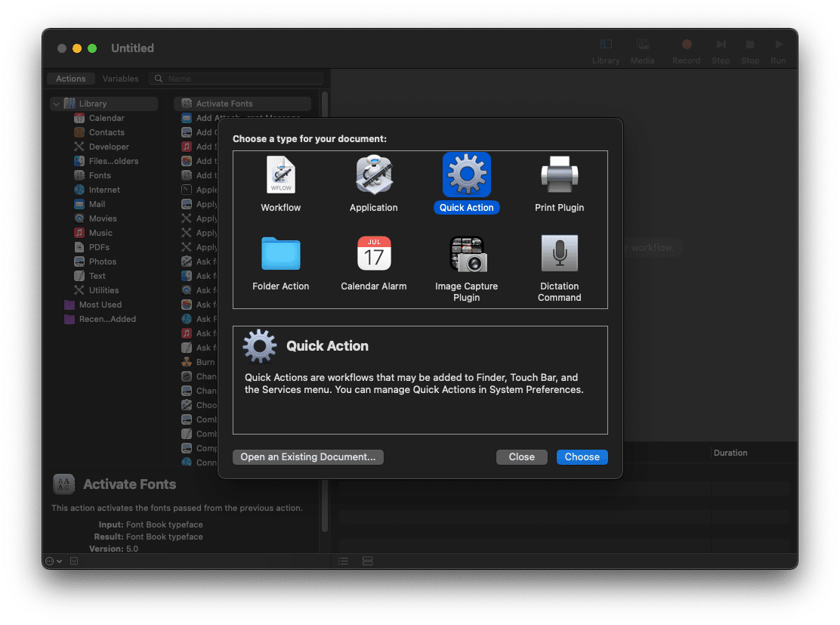Select the Most Used smart group
Viewport: 840px width, 625px height.
pos(100,305)
